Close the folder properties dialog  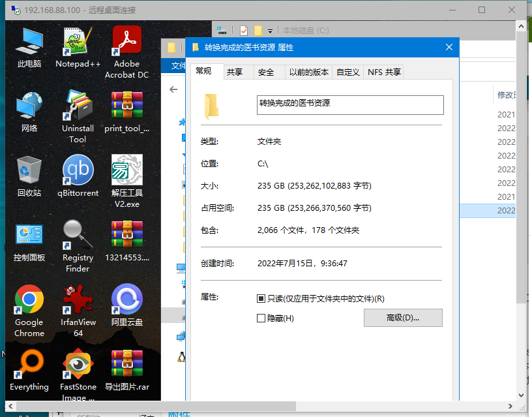tap(449, 48)
